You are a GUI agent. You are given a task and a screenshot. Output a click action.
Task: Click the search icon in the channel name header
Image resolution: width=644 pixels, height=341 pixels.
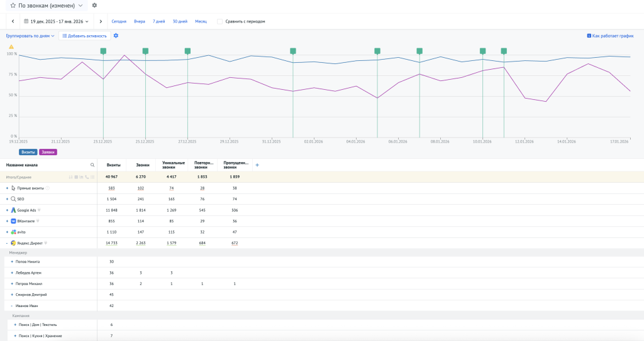tap(92, 165)
